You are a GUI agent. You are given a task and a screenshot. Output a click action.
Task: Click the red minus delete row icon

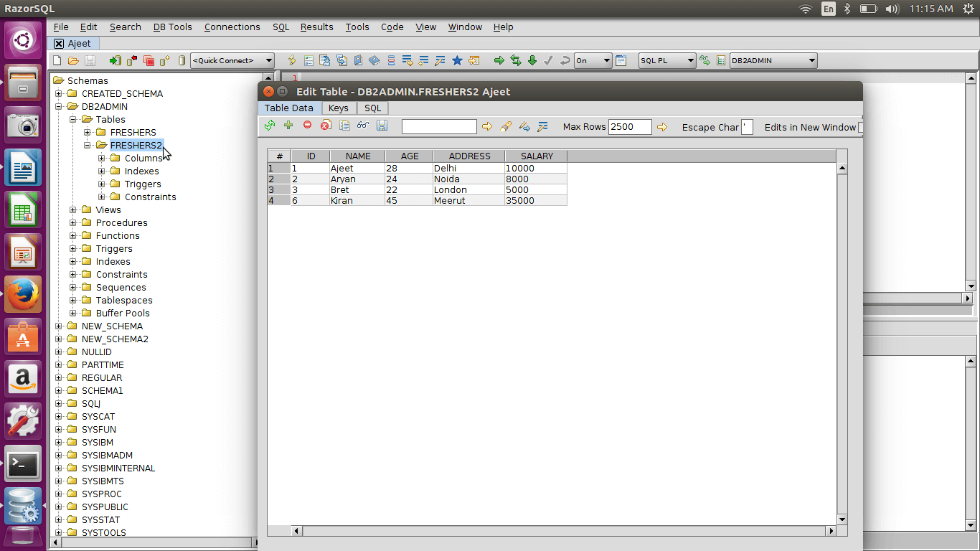point(307,126)
